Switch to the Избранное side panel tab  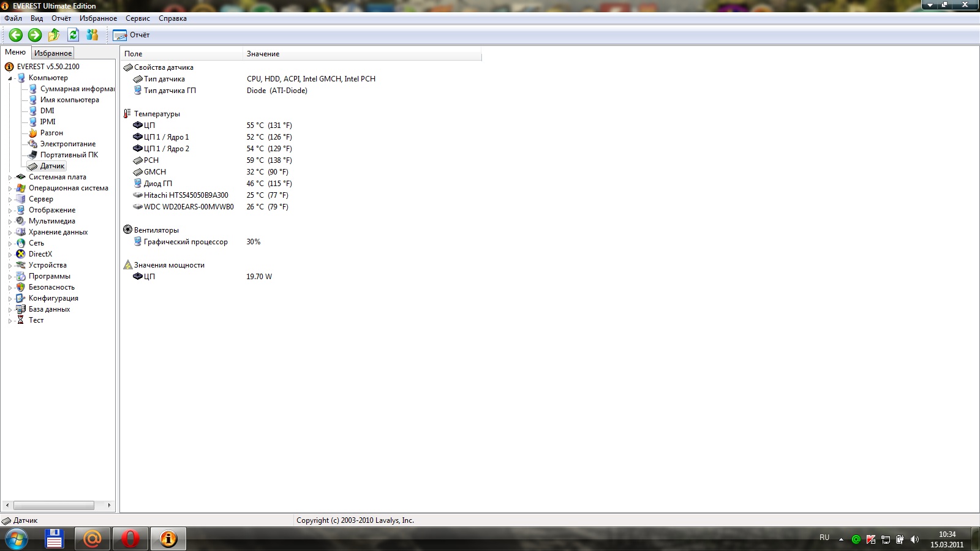pos(53,53)
